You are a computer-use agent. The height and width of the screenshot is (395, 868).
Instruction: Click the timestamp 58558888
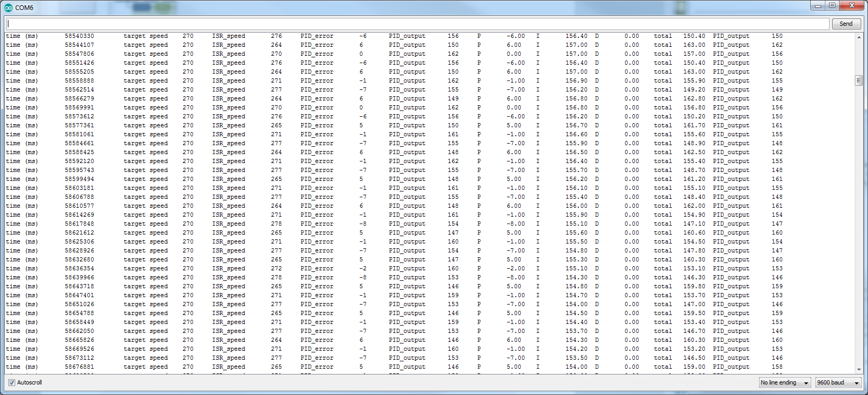(x=79, y=80)
